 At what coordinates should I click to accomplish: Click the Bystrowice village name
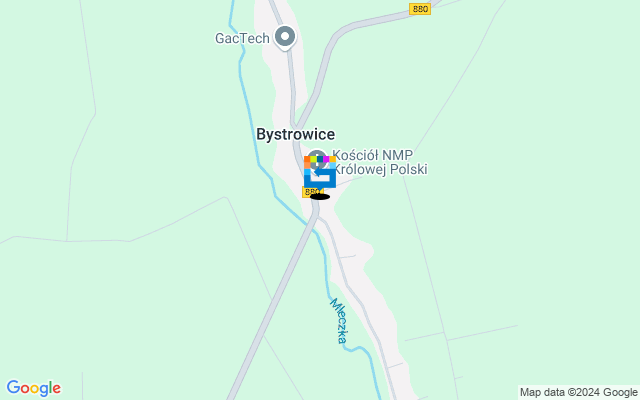coord(296,134)
